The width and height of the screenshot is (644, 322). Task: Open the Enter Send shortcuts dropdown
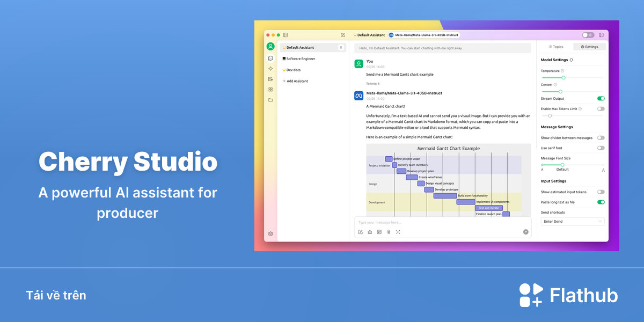pos(573,221)
